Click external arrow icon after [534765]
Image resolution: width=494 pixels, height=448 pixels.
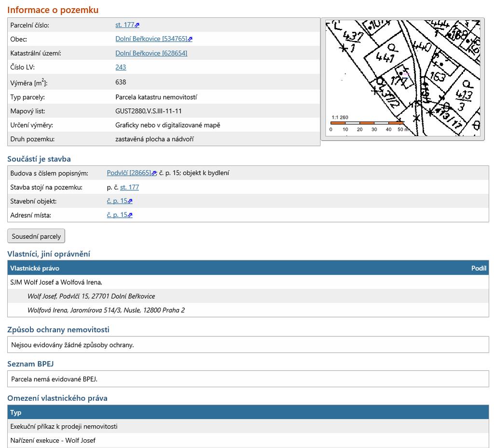tap(190, 39)
